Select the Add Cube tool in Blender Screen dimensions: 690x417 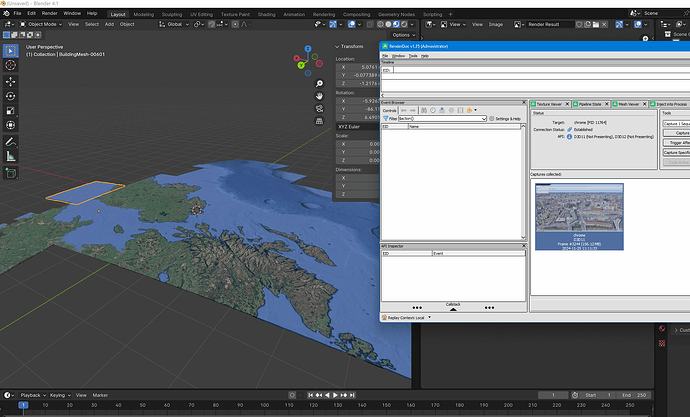[11, 173]
